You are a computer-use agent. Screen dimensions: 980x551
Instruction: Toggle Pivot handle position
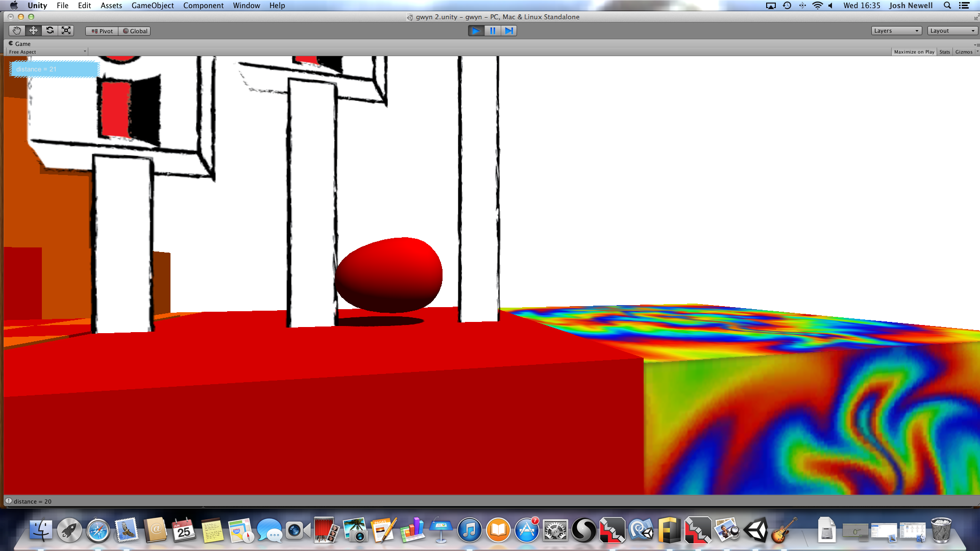102,31
